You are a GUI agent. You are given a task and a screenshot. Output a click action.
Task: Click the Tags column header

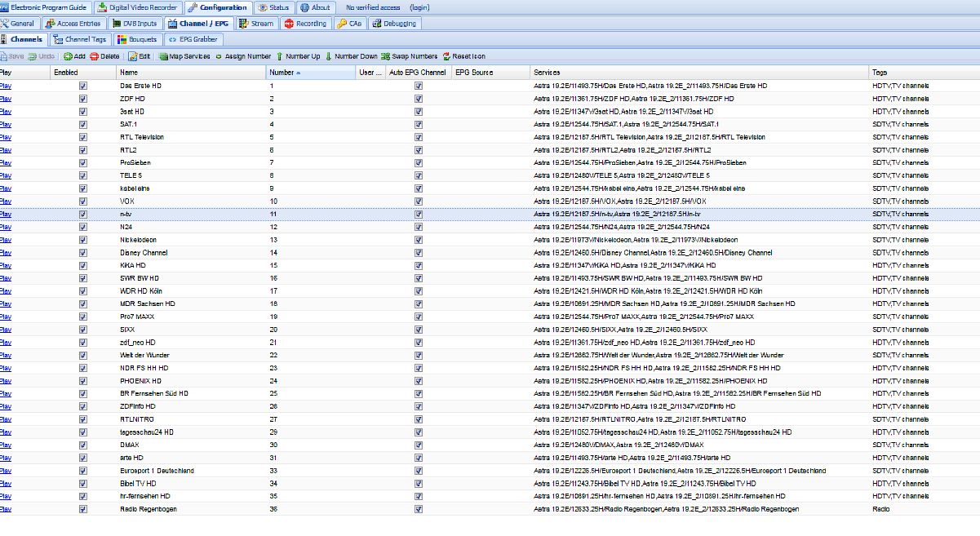(x=924, y=73)
